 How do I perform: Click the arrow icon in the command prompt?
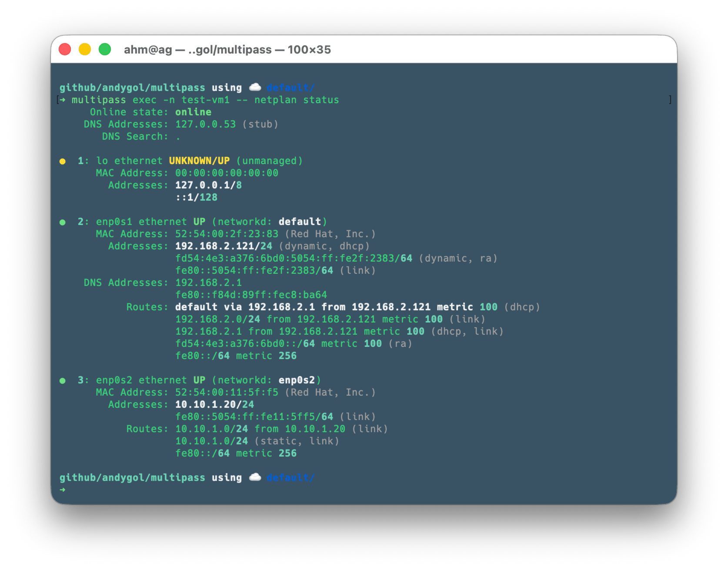(x=63, y=100)
